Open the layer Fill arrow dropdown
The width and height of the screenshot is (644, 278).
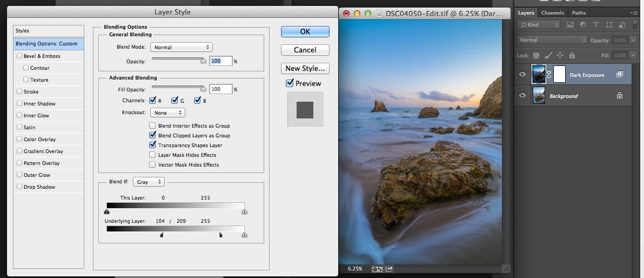[x=633, y=55]
